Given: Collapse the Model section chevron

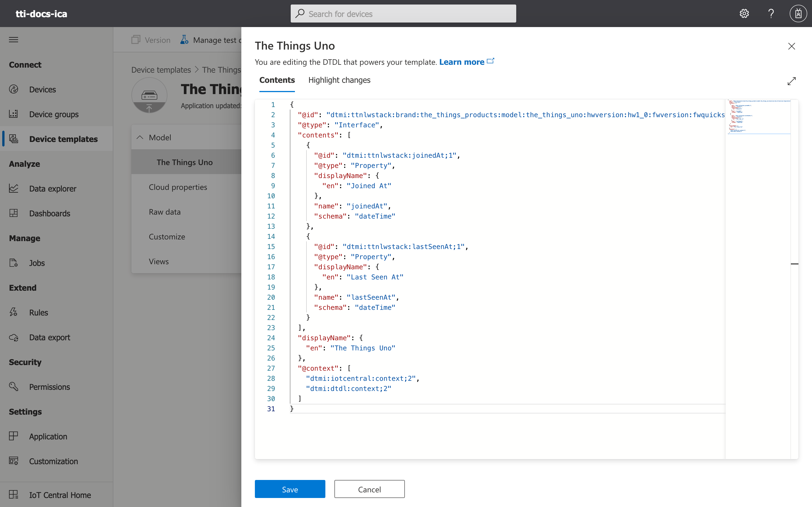Looking at the screenshot, I should click(140, 137).
